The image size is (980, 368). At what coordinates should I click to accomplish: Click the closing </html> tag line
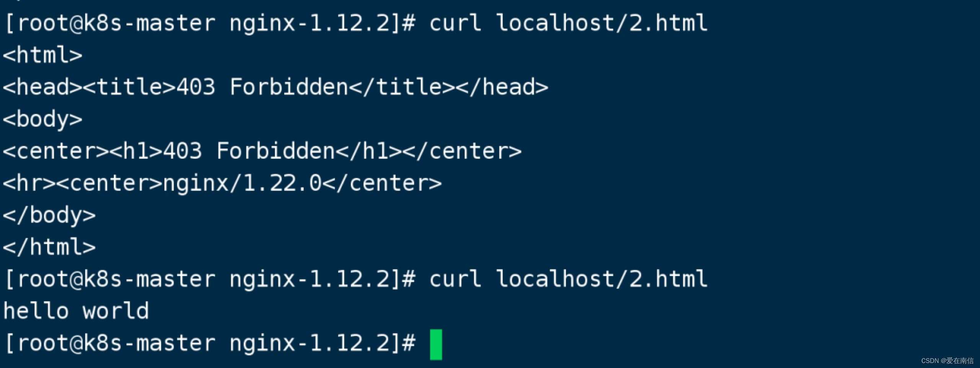click(x=49, y=247)
